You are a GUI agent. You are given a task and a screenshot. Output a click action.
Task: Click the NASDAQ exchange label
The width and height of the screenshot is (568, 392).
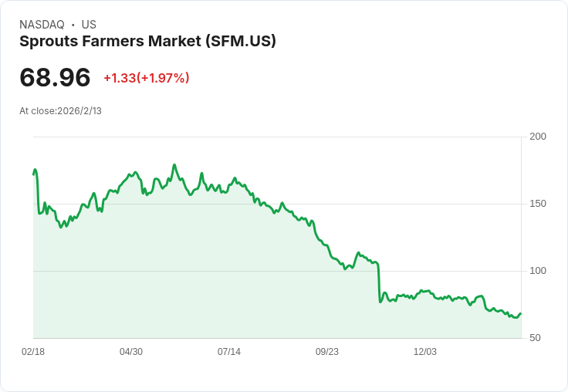point(42,25)
